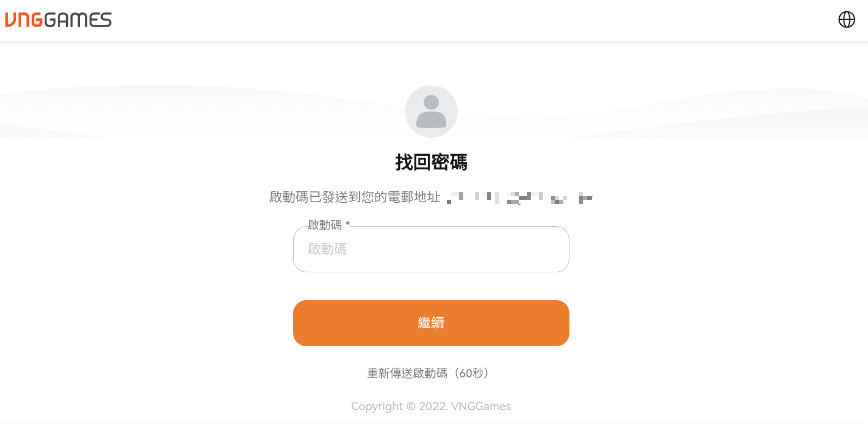Click the grey GAMES part of the logo
Image resolution: width=868 pixels, height=424 pixels.
[78, 20]
